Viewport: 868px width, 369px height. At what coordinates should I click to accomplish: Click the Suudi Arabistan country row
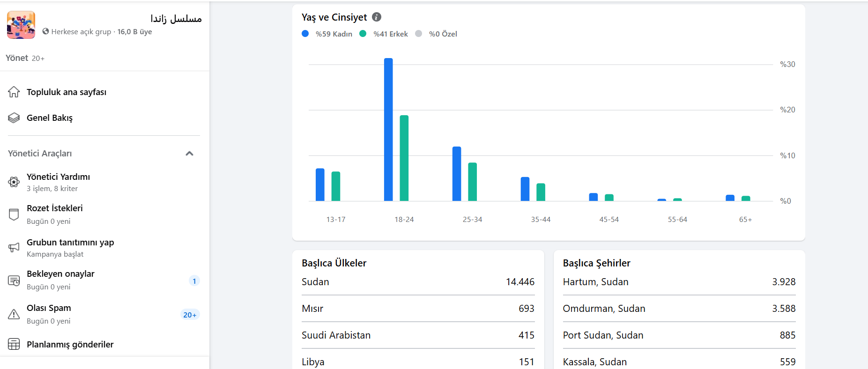(x=418, y=335)
